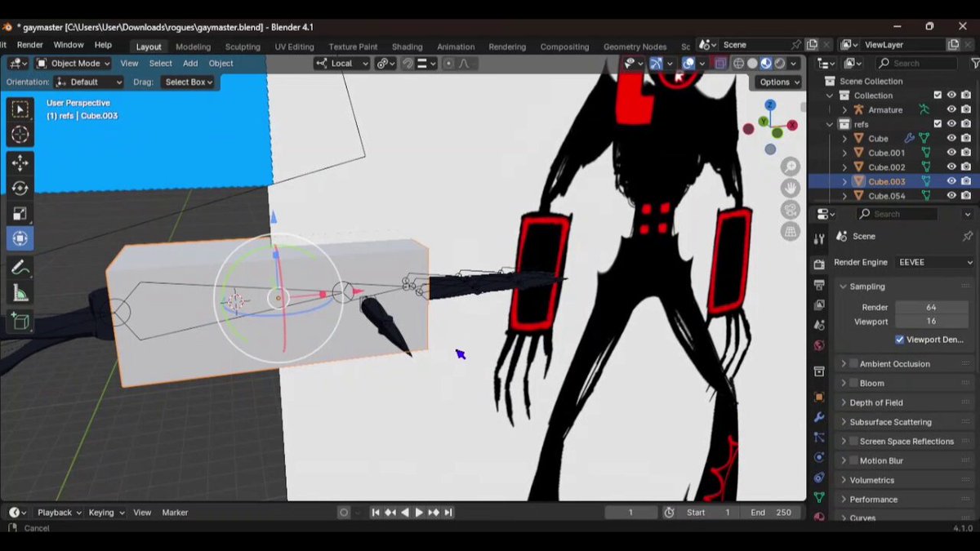
Task: Toggle Viewport Denoising checkbox
Action: 900,340
